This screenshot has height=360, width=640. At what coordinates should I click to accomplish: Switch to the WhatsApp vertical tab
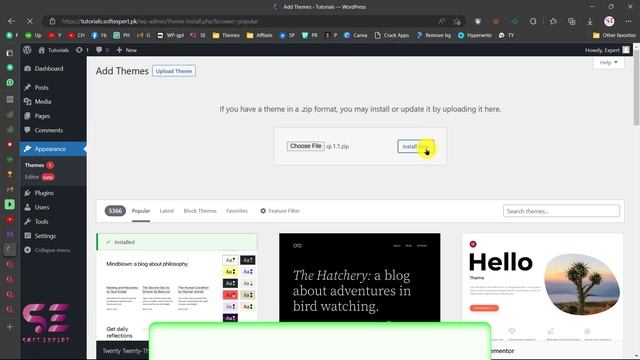tap(10, 82)
